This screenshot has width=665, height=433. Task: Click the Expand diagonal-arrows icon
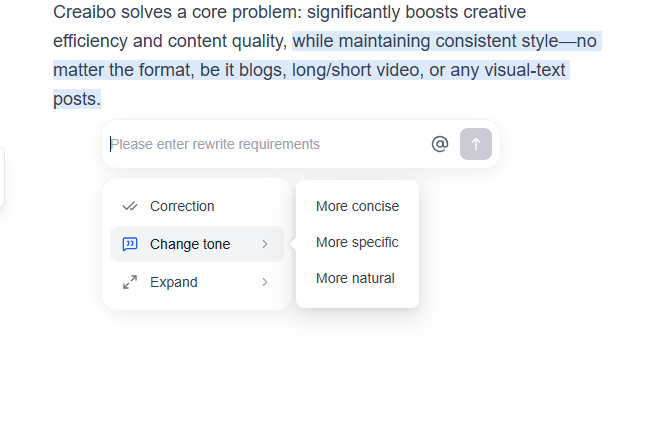130,282
